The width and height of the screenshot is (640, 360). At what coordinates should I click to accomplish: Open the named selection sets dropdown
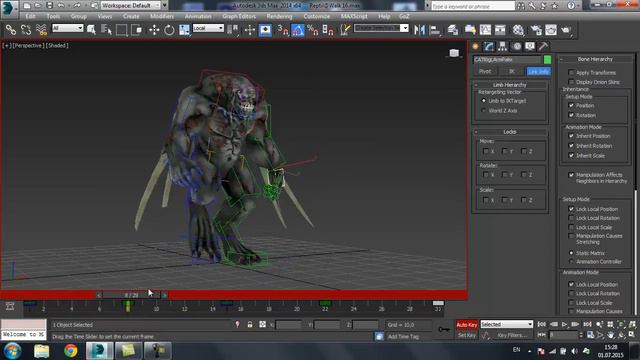pos(381,28)
